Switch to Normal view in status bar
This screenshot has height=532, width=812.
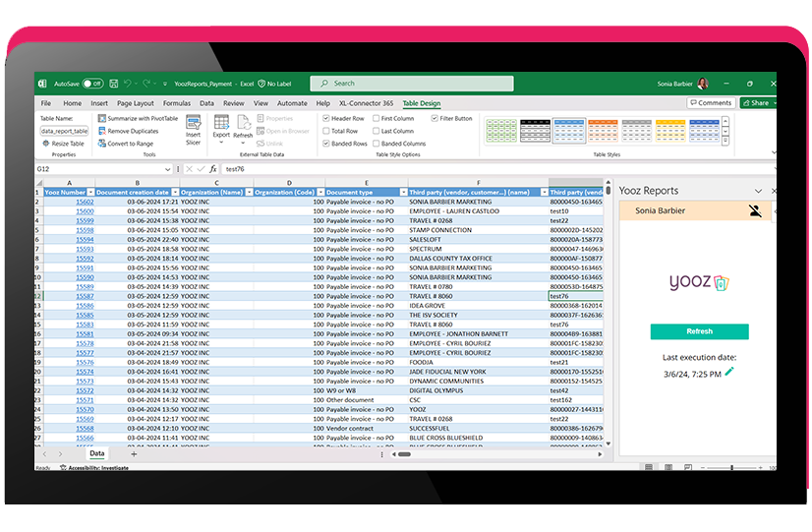[649, 467]
